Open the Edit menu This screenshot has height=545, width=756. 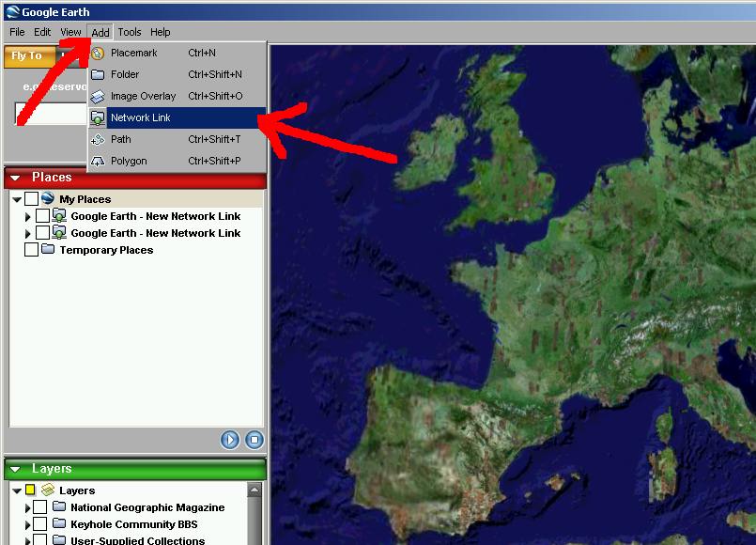point(42,32)
